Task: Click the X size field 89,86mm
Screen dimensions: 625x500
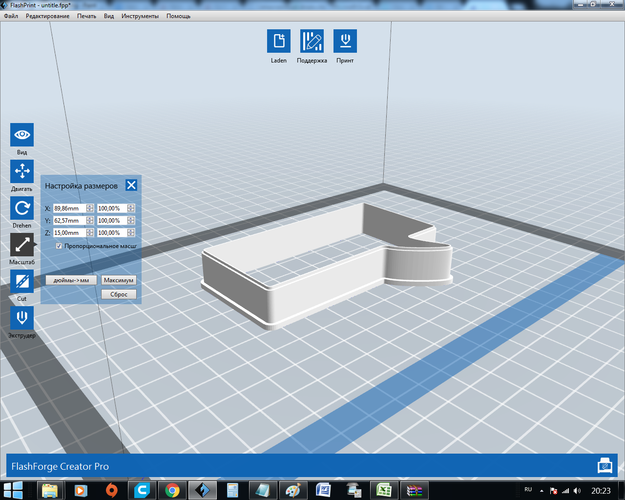Action: pos(70,209)
